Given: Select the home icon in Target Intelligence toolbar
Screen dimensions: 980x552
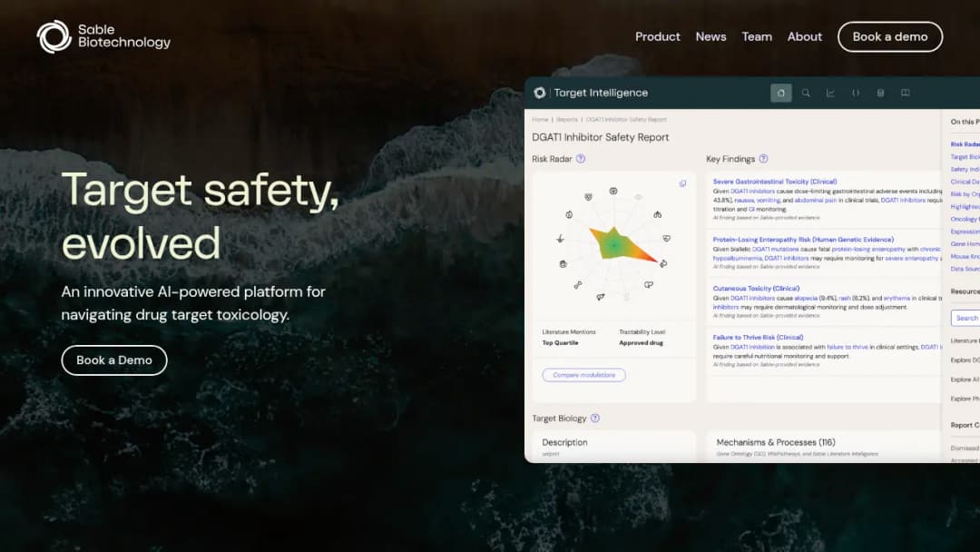Looking at the screenshot, I should pyautogui.click(x=780, y=94).
